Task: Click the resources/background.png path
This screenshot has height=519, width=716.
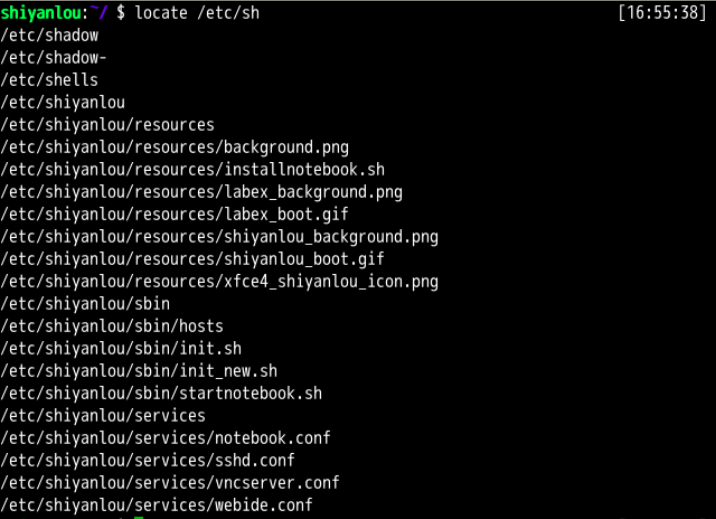Action: pyautogui.click(x=175, y=147)
